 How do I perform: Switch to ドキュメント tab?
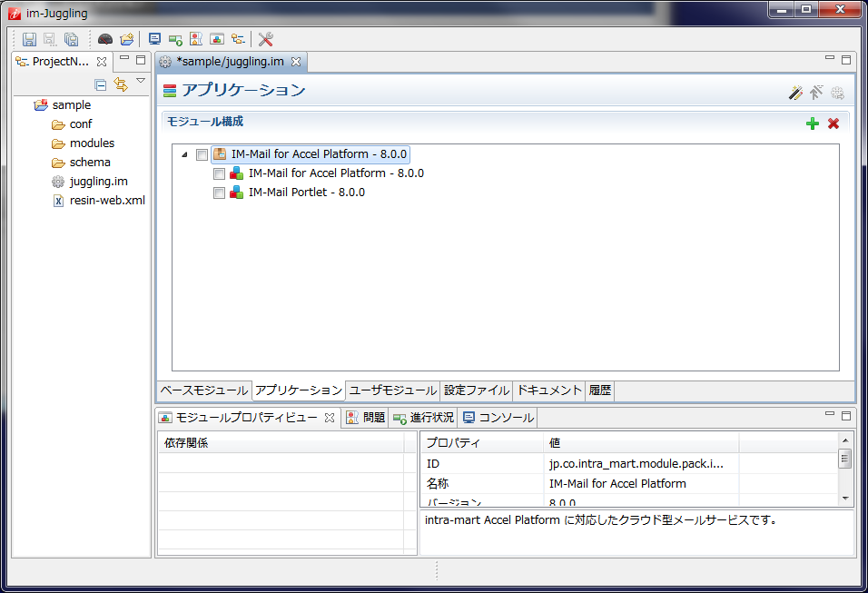click(x=549, y=390)
